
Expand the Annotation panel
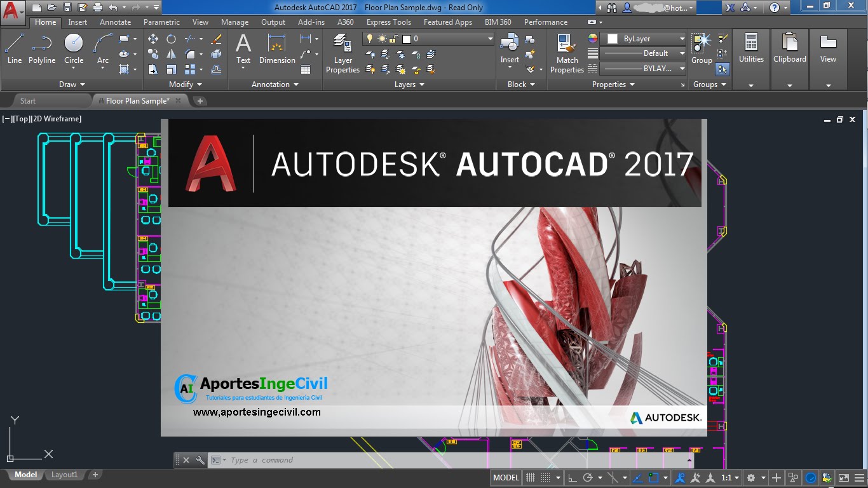tap(275, 85)
